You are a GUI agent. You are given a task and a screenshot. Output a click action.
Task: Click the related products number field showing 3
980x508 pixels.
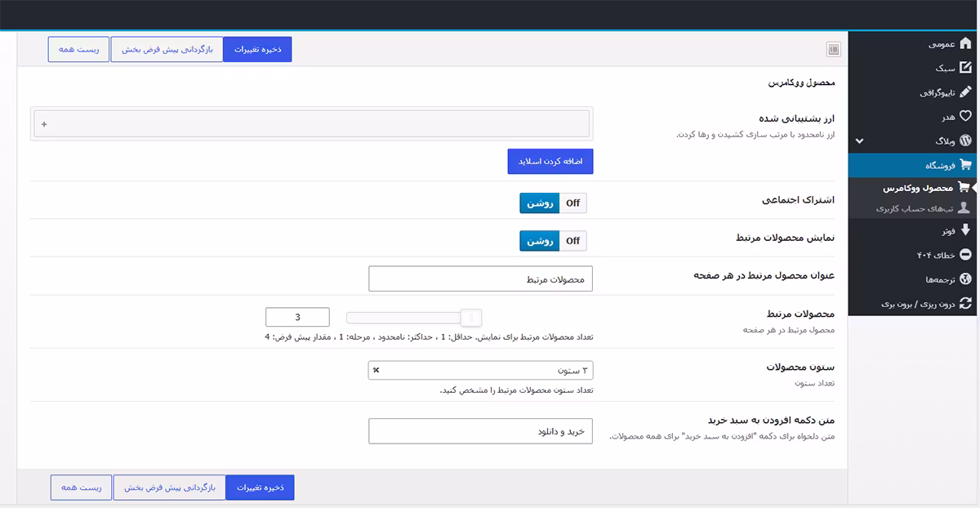click(x=297, y=317)
